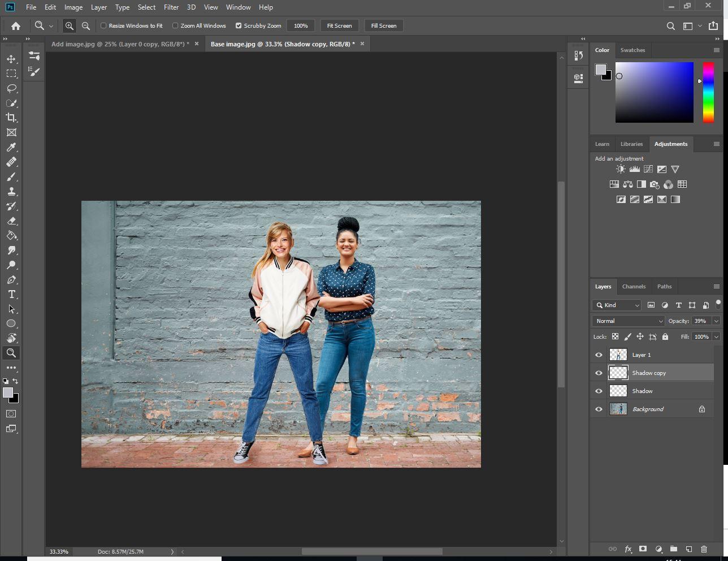Open the Opacity slider dropdown arrow
The width and height of the screenshot is (728, 561).
(x=716, y=321)
